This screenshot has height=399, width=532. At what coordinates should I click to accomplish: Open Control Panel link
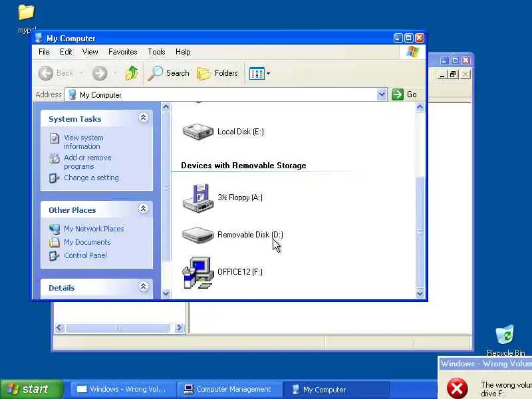click(85, 255)
